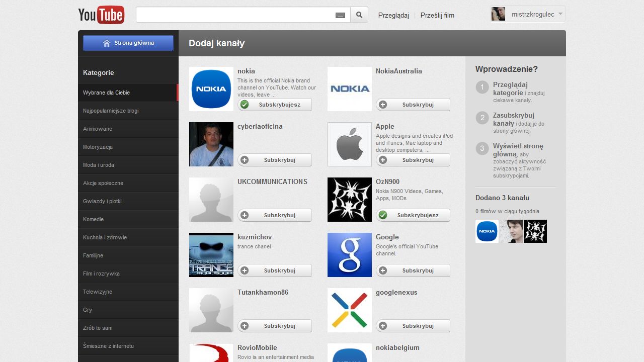Expand the mistrzkrogulec account dropdown arrow

pos(560,14)
